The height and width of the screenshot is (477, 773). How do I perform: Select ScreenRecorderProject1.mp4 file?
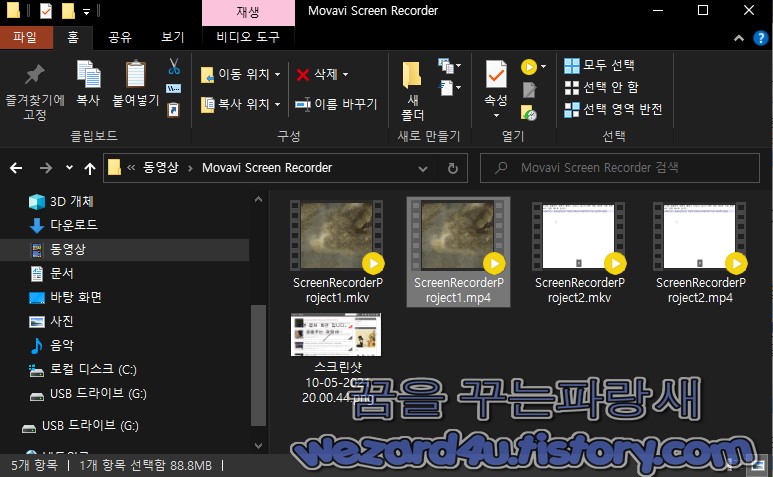pos(458,252)
